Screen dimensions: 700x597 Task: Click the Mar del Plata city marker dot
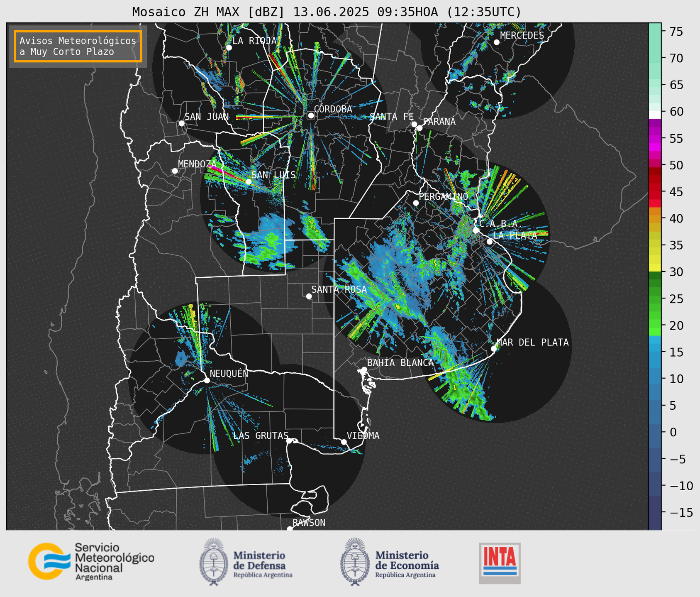pyautogui.click(x=493, y=349)
